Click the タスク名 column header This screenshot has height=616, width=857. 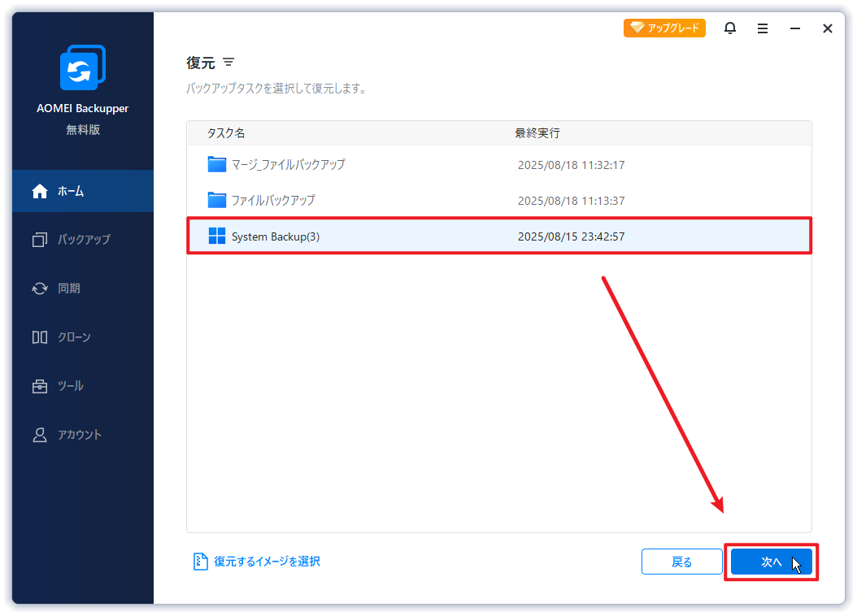(x=226, y=133)
